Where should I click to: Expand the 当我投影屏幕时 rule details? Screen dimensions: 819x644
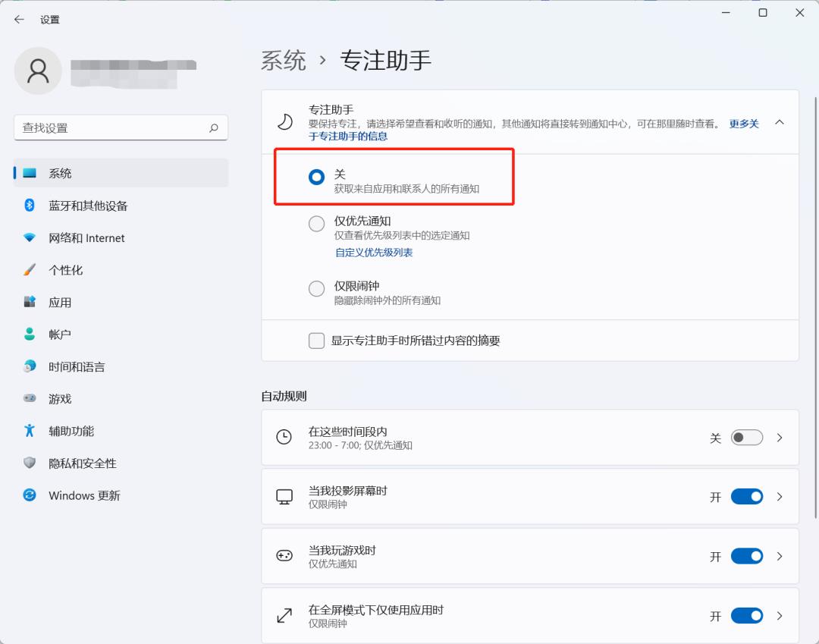coord(780,497)
